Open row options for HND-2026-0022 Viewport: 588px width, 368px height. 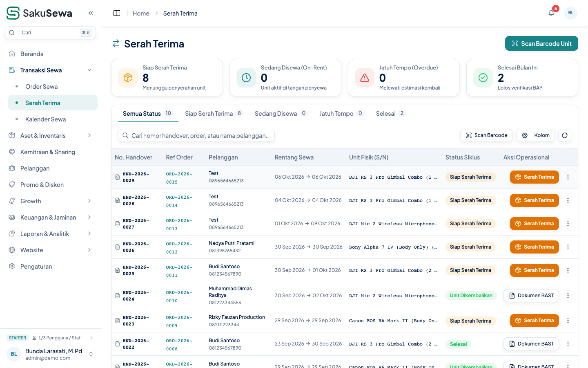(x=568, y=344)
